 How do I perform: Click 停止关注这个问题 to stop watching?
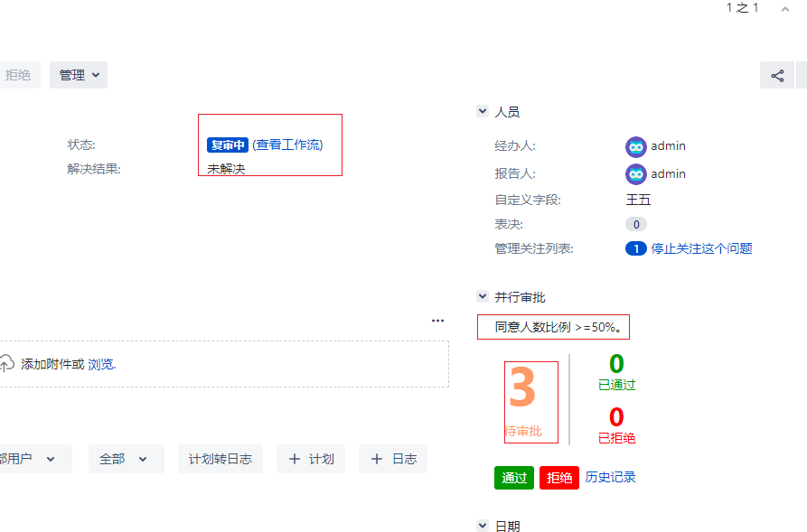(701, 249)
